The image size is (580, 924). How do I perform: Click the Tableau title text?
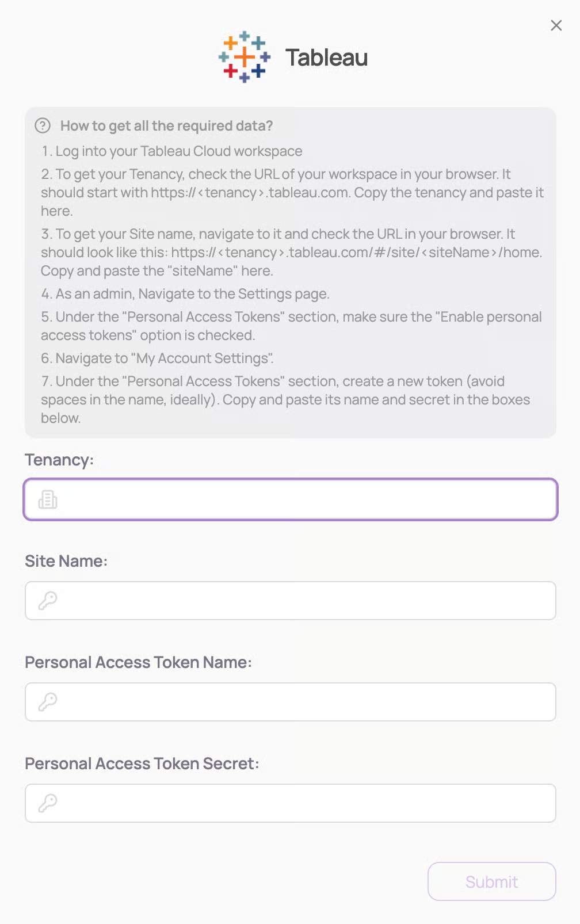coord(326,58)
